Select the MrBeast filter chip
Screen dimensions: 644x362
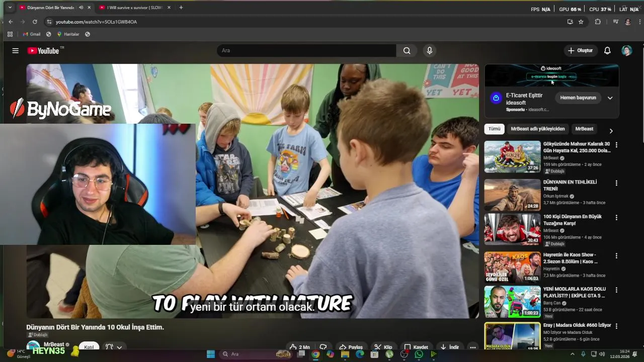coord(584,129)
